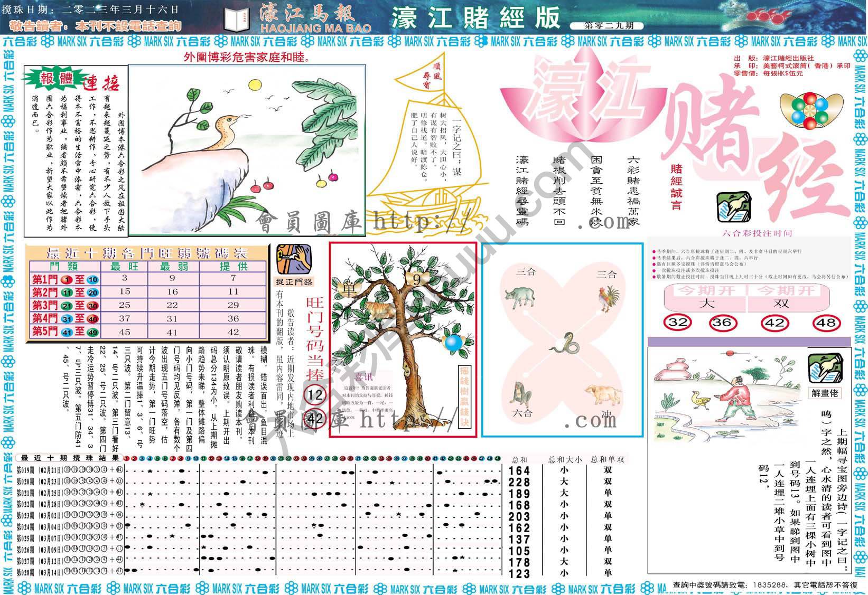Click the 六合彩投注时间 caption

point(757,233)
